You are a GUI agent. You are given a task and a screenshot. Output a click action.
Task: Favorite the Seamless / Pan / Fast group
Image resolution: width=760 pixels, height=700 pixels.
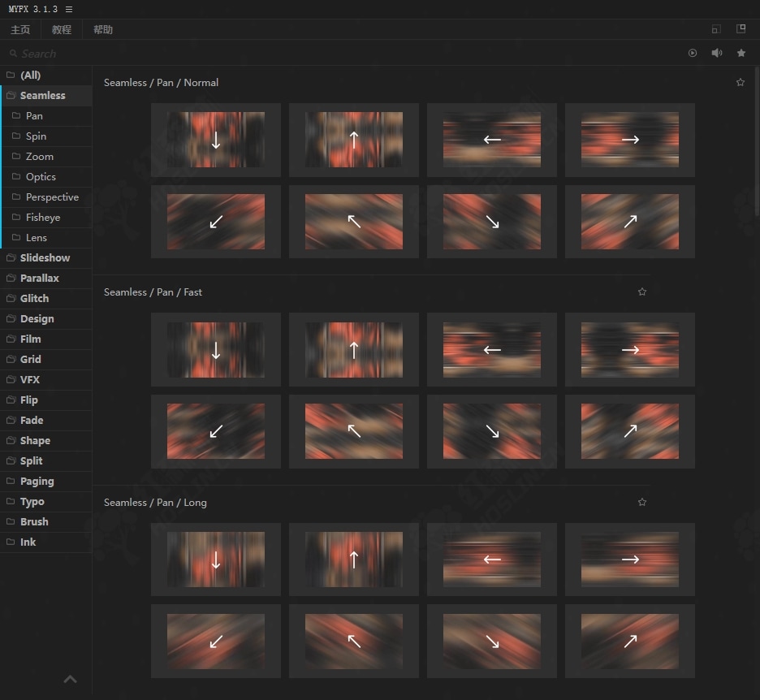642,292
